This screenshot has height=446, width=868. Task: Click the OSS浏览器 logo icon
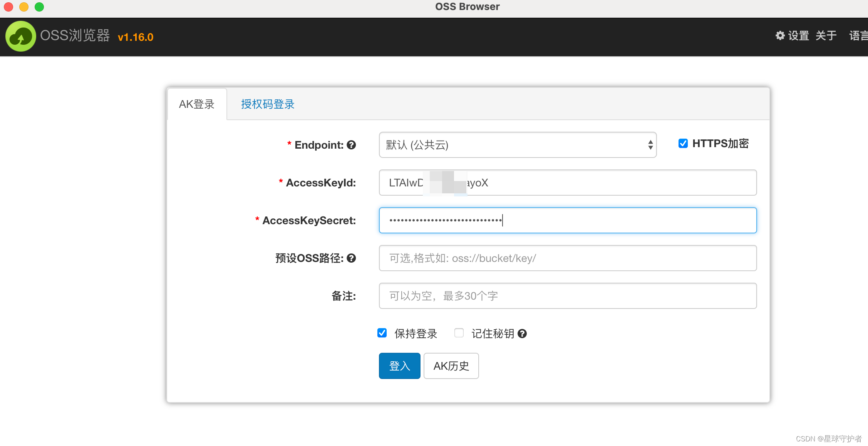(21, 36)
